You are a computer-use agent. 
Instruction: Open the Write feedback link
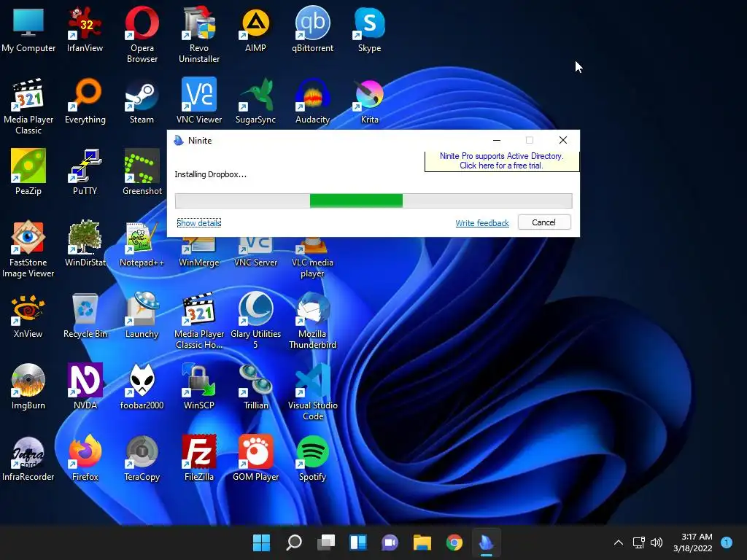(x=482, y=223)
